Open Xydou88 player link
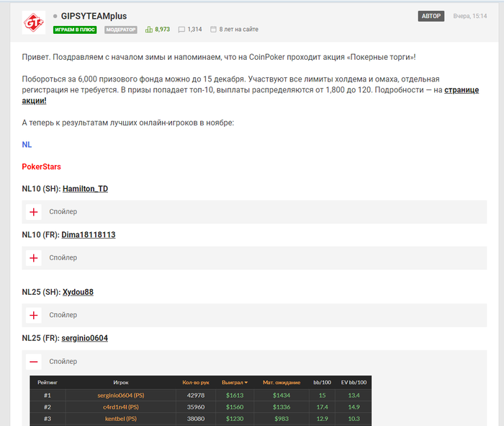The width and height of the screenshot is (504, 426). pyautogui.click(x=78, y=292)
